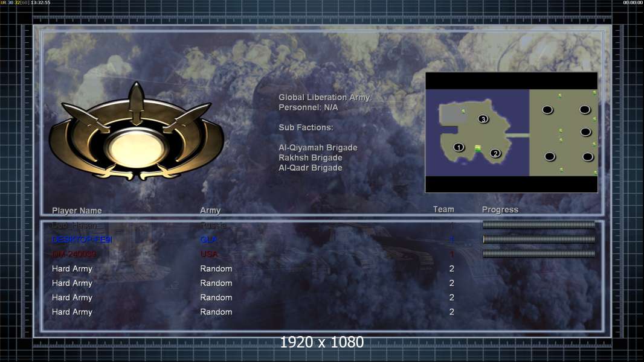Select Al-Qiyamah Brigade sub faction
644x362 pixels.
point(318,148)
